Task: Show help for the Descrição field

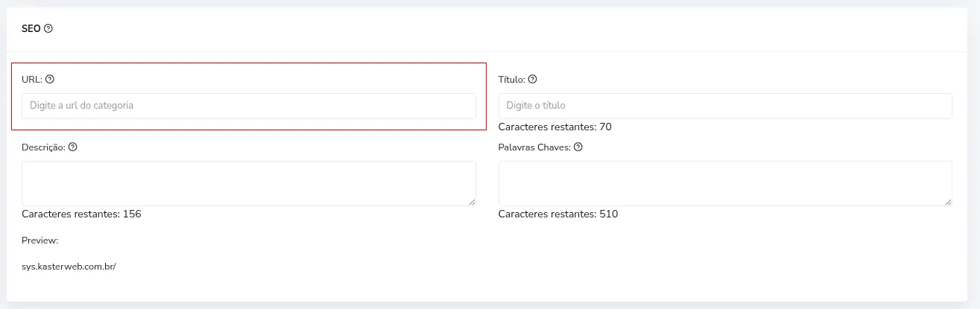Action: [x=73, y=147]
